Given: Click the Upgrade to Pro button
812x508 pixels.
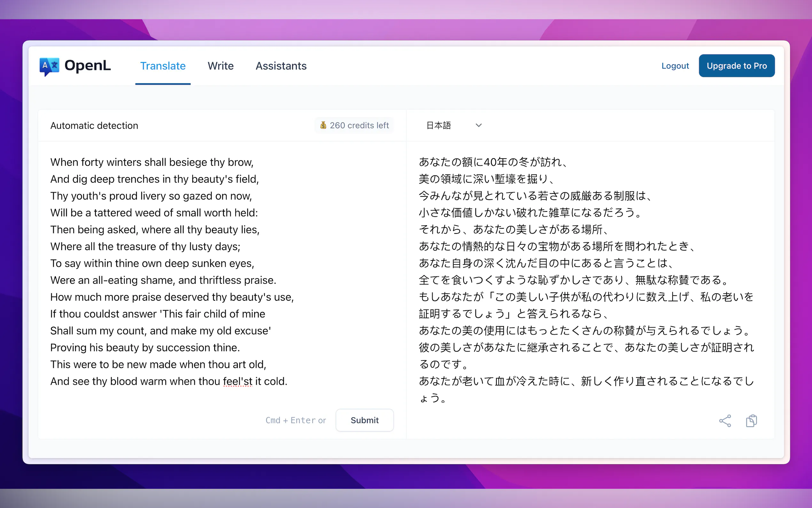Looking at the screenshot, I should point(737,66).
